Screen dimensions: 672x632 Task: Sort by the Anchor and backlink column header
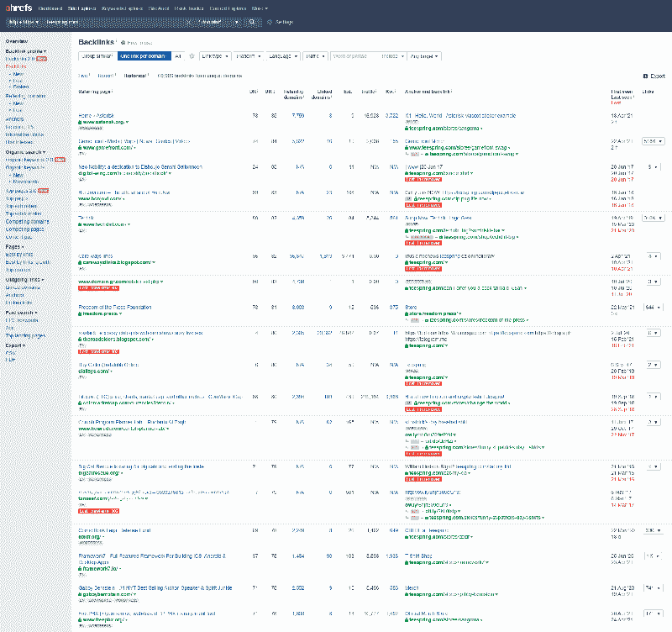(428, 92)
